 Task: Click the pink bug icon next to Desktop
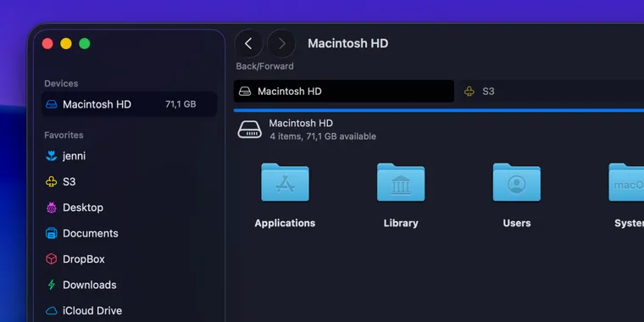52,208
